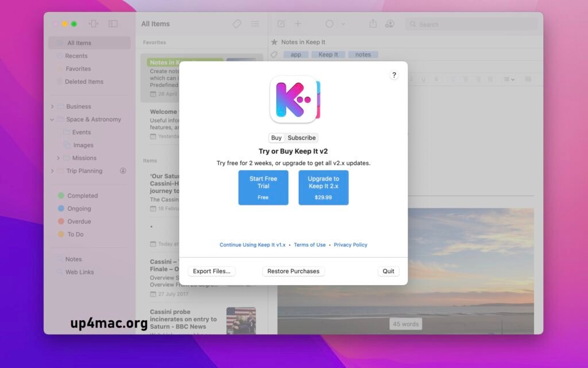Collapse the Space & Astronomy folder
The width and height of the screenshot is (588, 368).
coord(52,119)
